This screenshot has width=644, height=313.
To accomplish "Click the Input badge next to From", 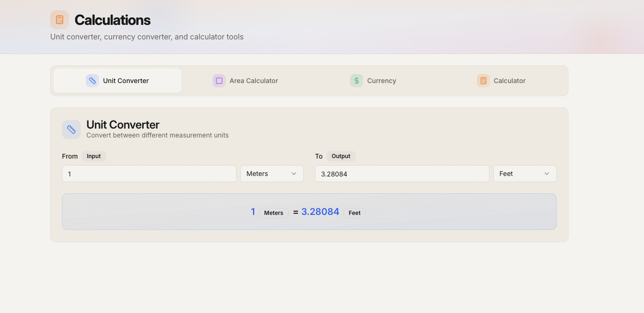I will pos(94,156).
